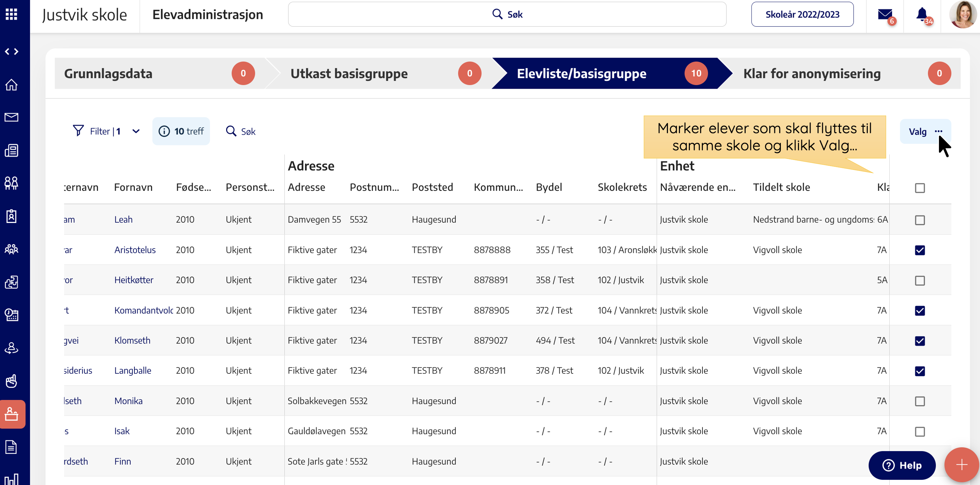Open sidebar certificate calendar icon

click(x=11, y=315)
